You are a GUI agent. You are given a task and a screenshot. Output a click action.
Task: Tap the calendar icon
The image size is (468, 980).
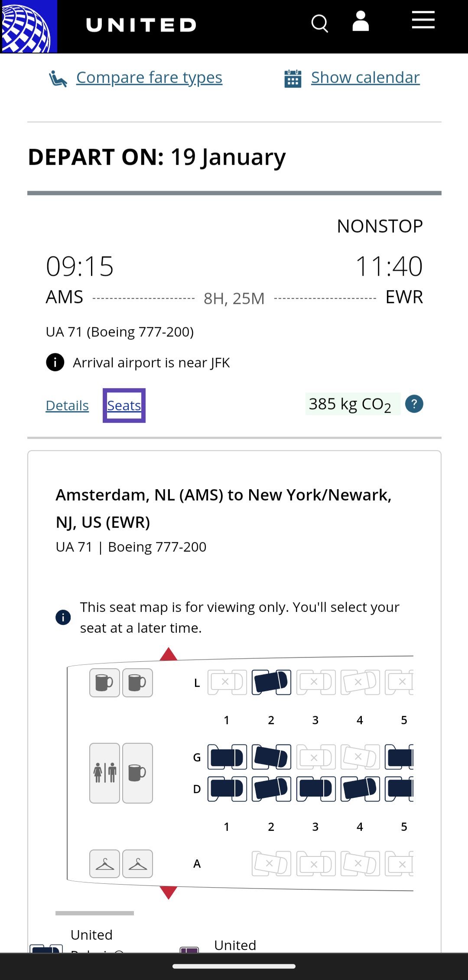[293, 78]
